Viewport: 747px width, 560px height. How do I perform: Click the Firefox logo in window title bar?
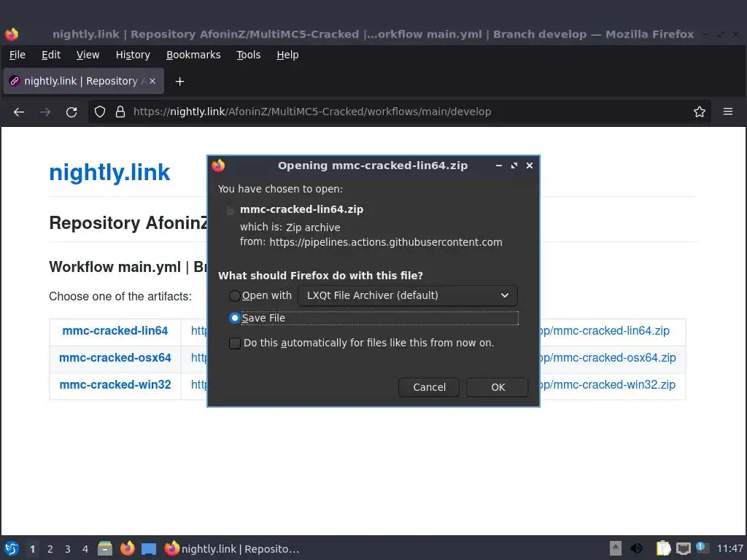pyautogui.click(x=12, y=34)
